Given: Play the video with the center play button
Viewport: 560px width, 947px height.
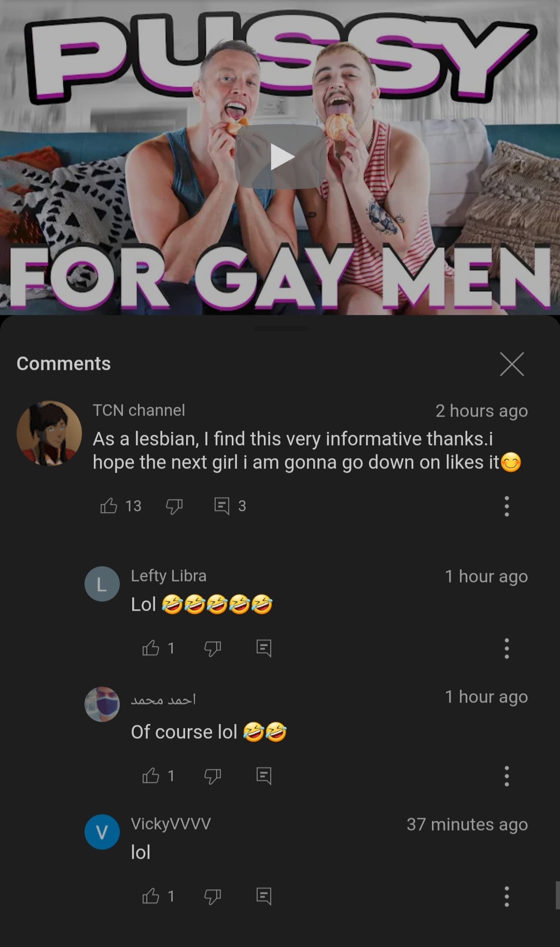Looking at the screenshot, I should [x=281, y=157].
